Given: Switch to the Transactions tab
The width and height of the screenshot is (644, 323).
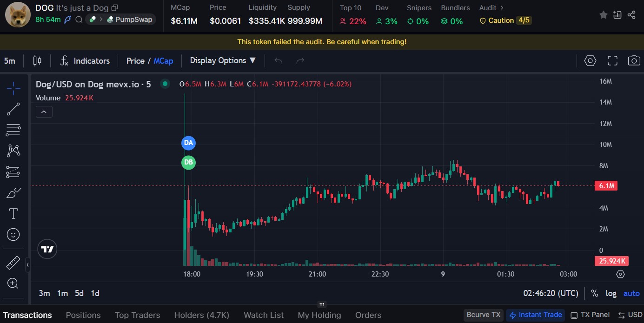Looking at the screenshot, I should pyautogui.click(x=27, y=315).
